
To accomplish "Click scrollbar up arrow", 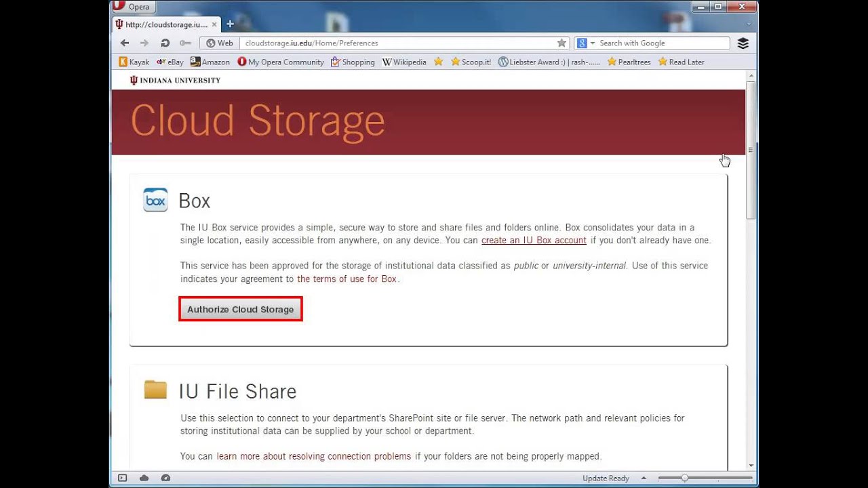I will (751, 76).
